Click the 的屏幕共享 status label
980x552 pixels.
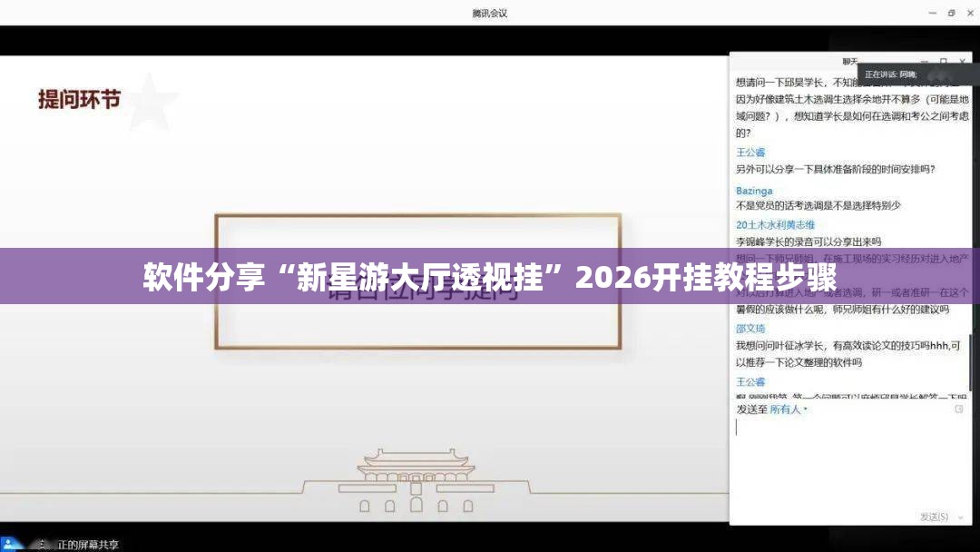pyautogui.click(x=87, y=545)
